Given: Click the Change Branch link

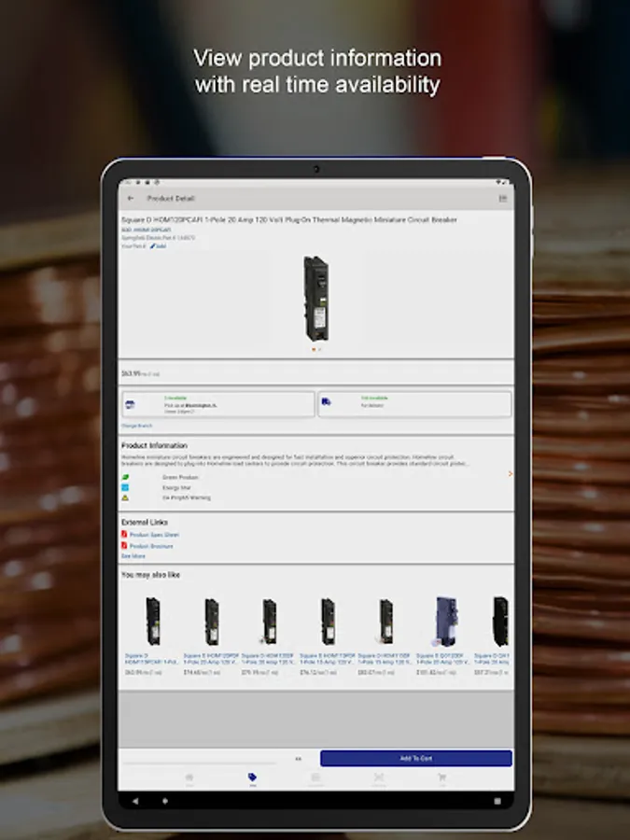Looking at the screenshot, I should (x=136, y=426).
